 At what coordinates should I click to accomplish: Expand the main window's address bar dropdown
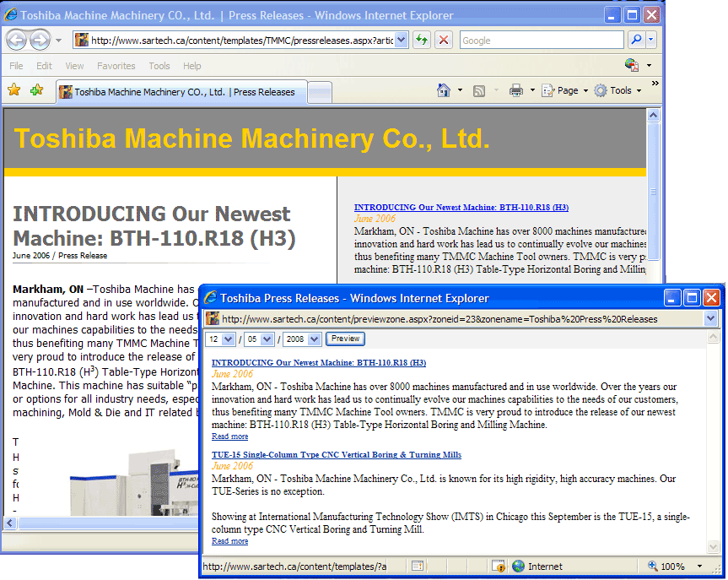point(402,41)
